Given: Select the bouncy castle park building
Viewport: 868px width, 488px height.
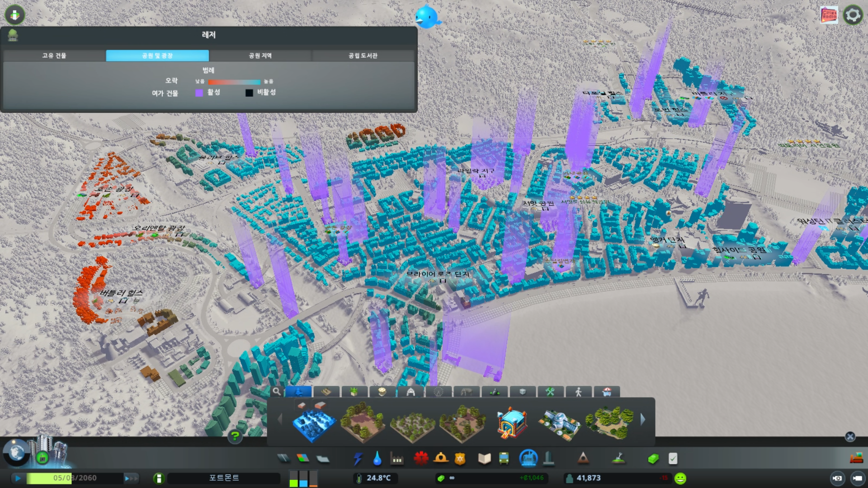Looking at the screenshot, I should coord(512,422).
